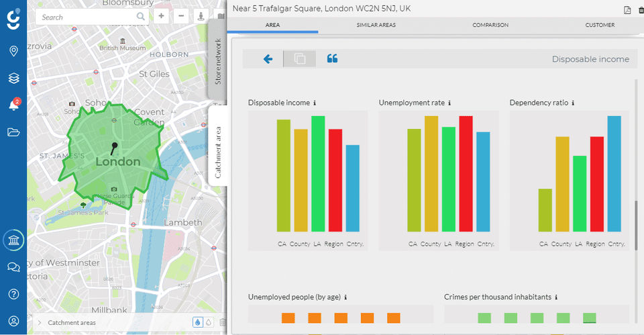Delete catchment areas with the map trash icon
The height and width of the screenshot is (335, 644).
222,323
